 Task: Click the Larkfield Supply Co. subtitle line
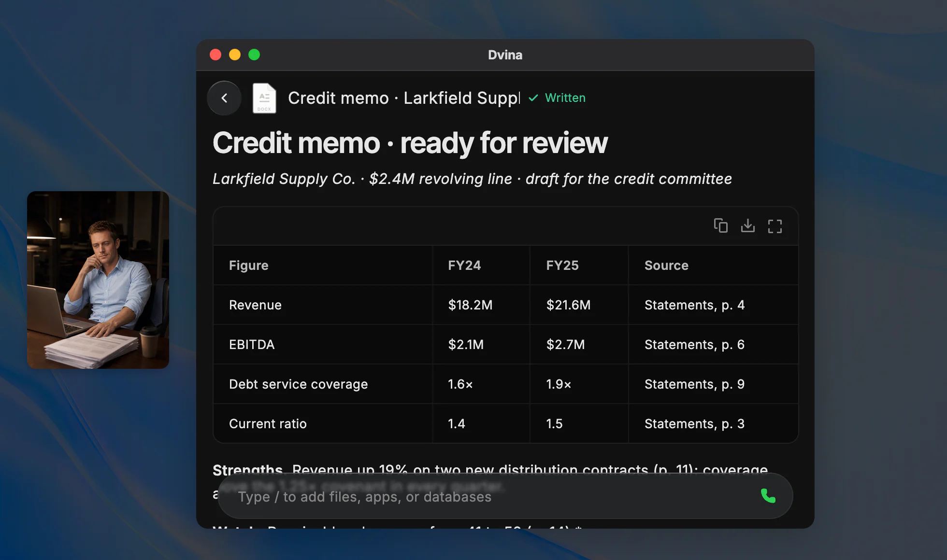pos(472,179)
